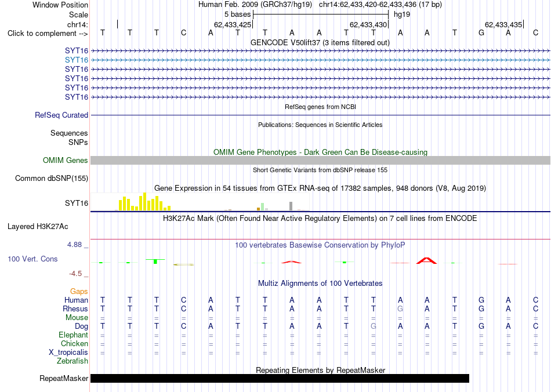
Task: Select the Rhesus alignment row label
Action: pos(75,309)
